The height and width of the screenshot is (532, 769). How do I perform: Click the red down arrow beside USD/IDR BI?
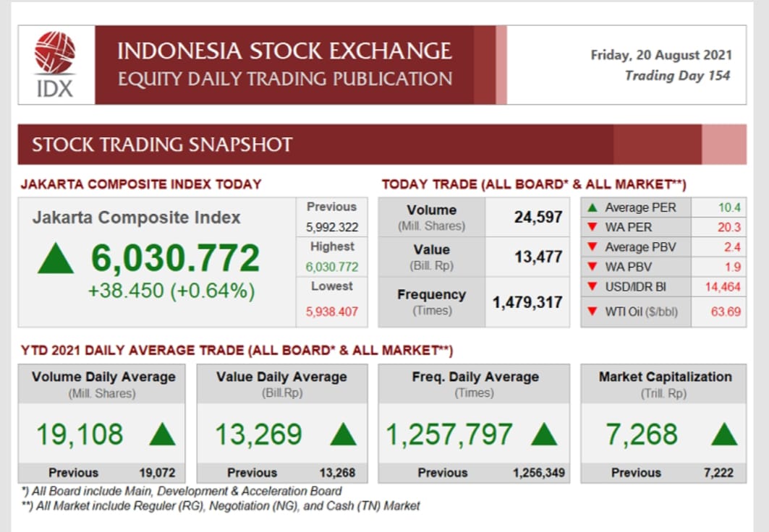click(x=592, y=287)
